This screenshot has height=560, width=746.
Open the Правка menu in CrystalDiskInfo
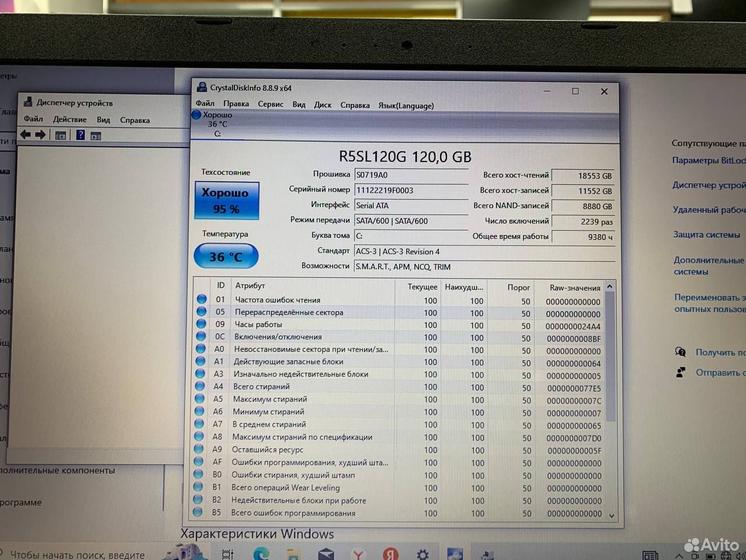pos(236,103)
